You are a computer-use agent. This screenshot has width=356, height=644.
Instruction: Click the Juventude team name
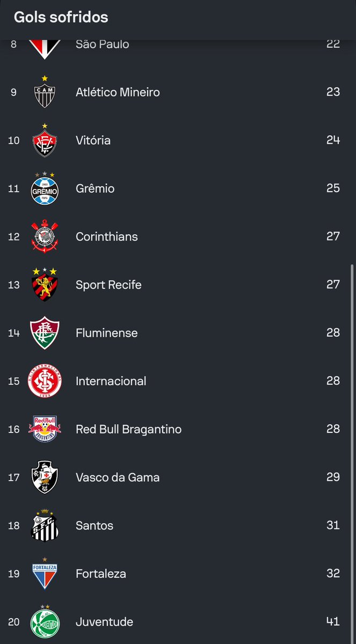(x=104, y=622)
